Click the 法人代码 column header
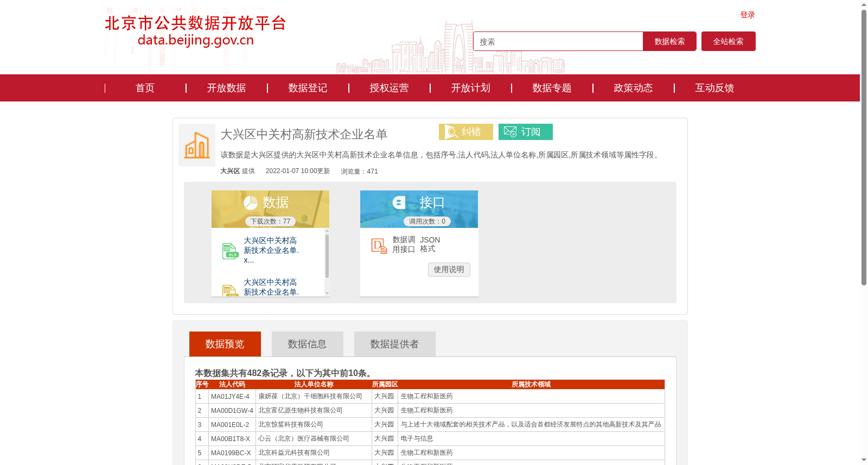This screenshot has width=868, height=465. point(232,384)
